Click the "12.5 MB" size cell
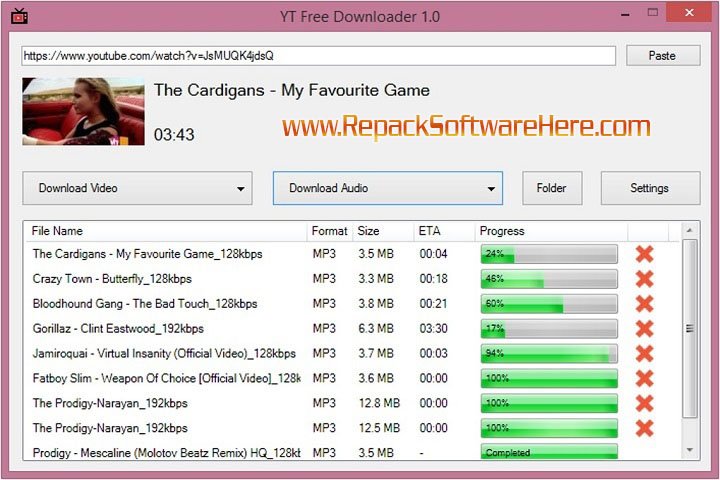This screenshot has height=480, width=720. pyautogui.click(x=379, y=428)
